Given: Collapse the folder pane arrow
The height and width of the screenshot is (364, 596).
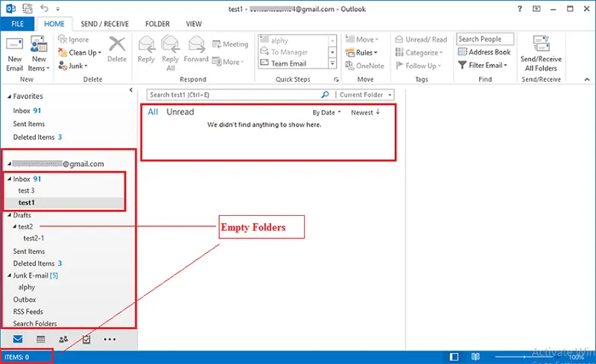Looking at the screenshot, I should tap(131, 90).
